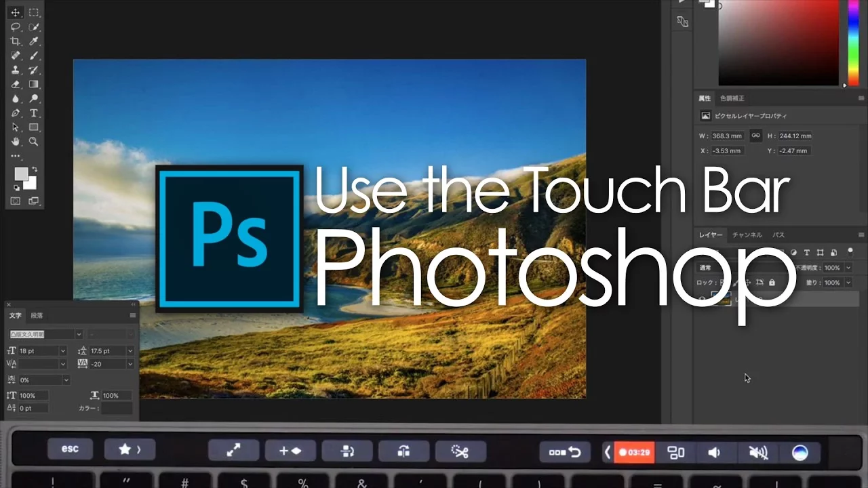Select the Lasso tool
The width and height of the screenshot is (868, 488).
16,27
